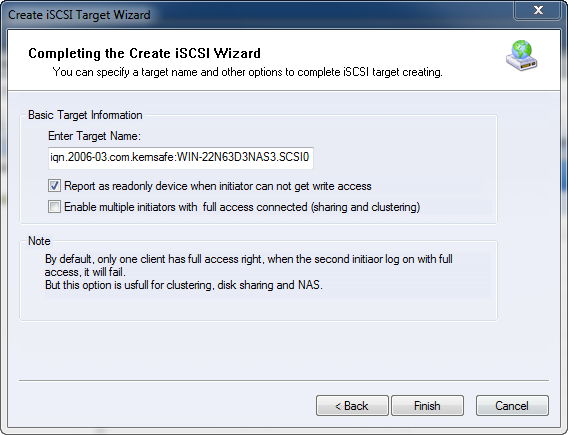This screenshot has height=435, width=568.
Task: Uncheck the Report as readonly device checkbox
Action: (54, 186)
